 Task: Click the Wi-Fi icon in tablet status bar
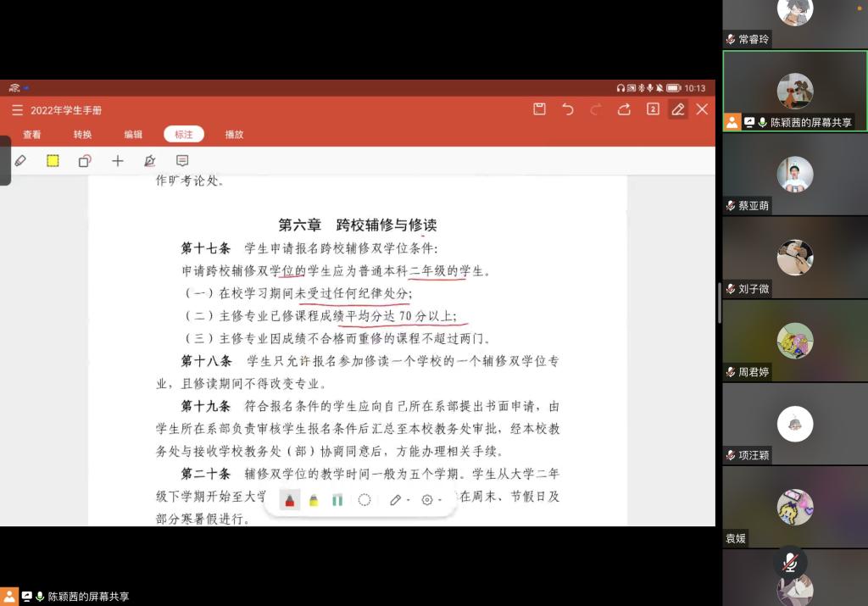(x=14, y=87)
